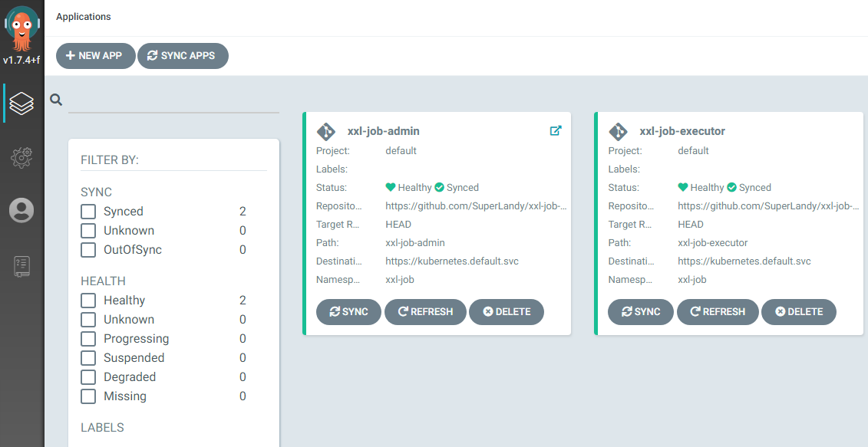Screen dimensions: 868x447
Task: Refresh the xxl-job-admin application
Action: (x=425, y=312)
